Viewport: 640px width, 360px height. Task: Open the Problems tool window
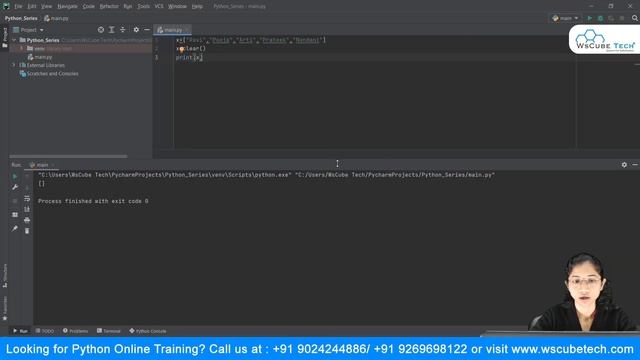click(x=76, y=331)
